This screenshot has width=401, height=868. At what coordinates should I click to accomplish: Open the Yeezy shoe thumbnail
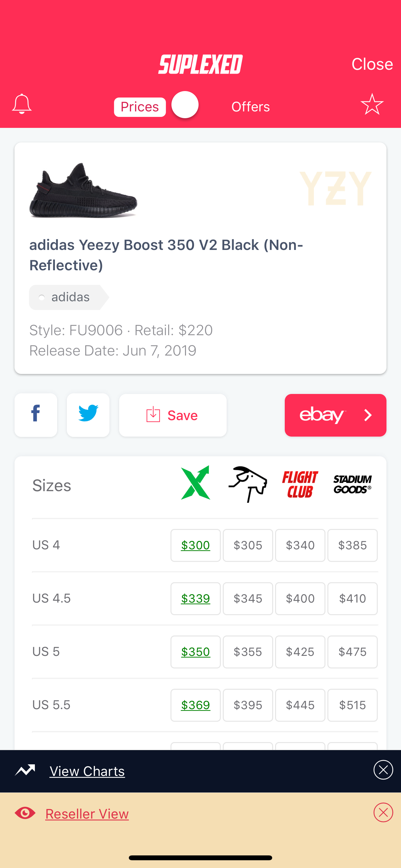(x=83, y=190)
